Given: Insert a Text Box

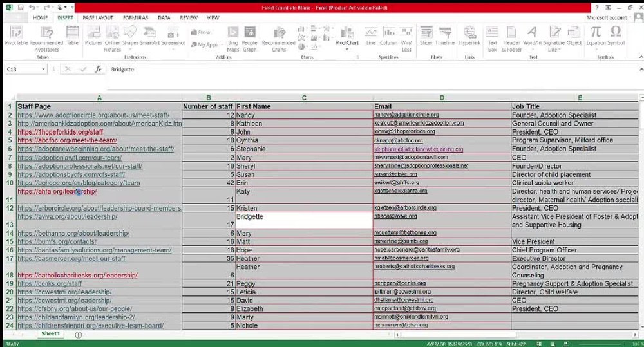Looking at the screenshot, I should click(493, 39).
